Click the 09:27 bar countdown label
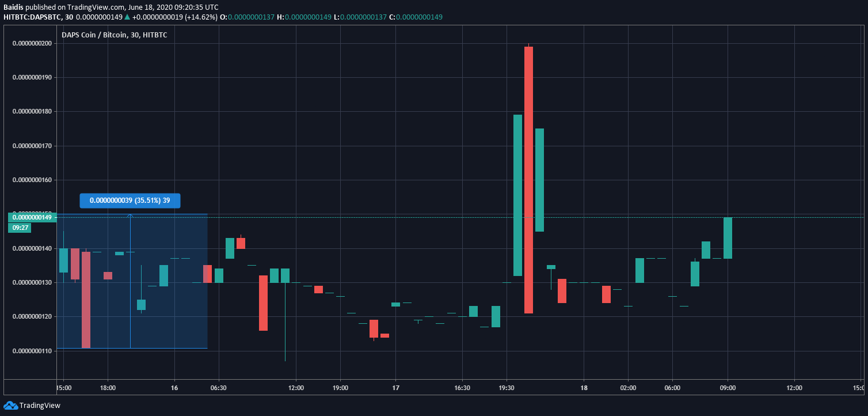 [20, 228]
